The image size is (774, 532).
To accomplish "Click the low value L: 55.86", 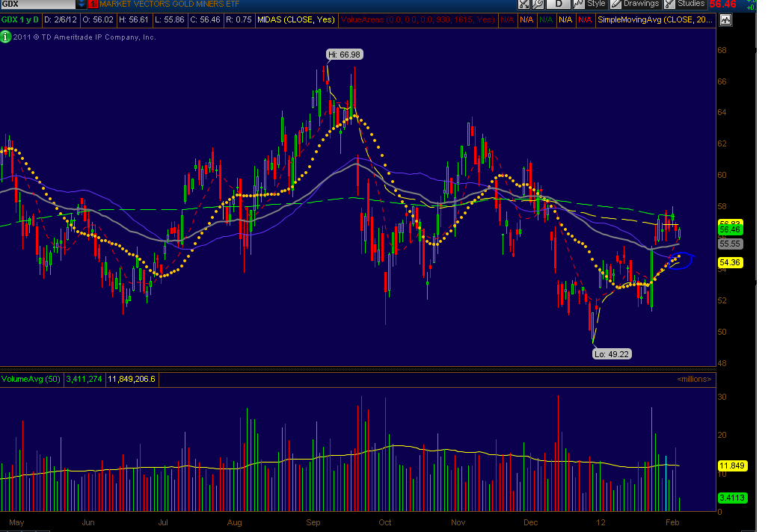I will [169, 19].
